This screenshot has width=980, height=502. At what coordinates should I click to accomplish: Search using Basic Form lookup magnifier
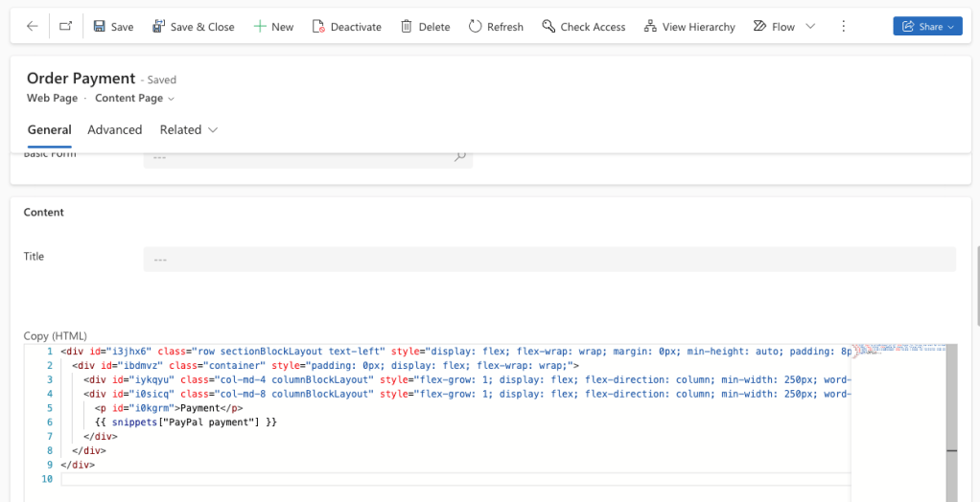coord(459,156)
